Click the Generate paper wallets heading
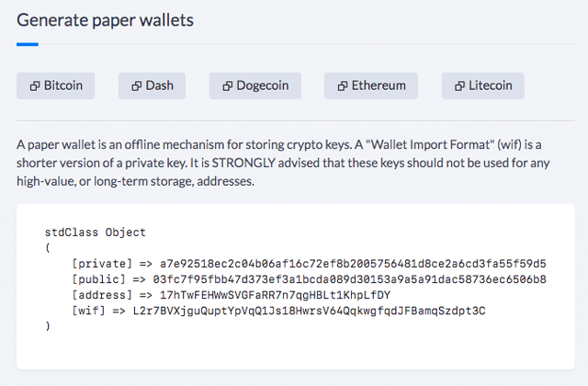 click(105, 20)
